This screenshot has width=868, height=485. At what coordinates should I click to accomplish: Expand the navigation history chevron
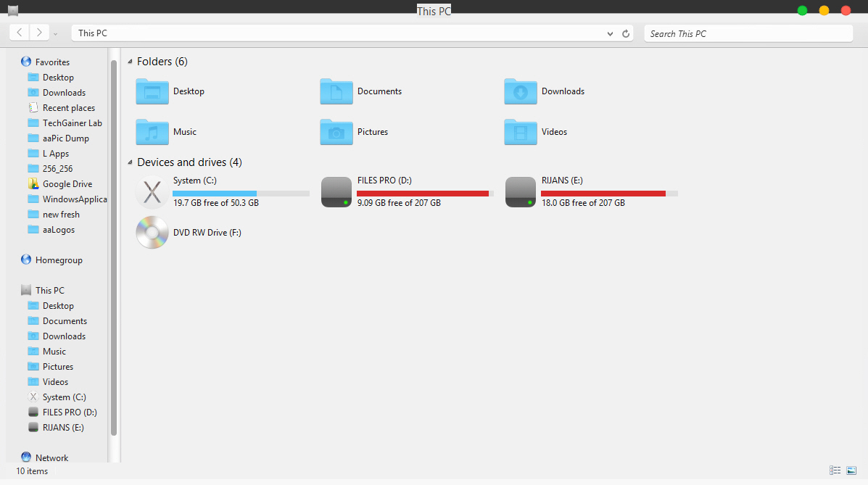(55, 33)
